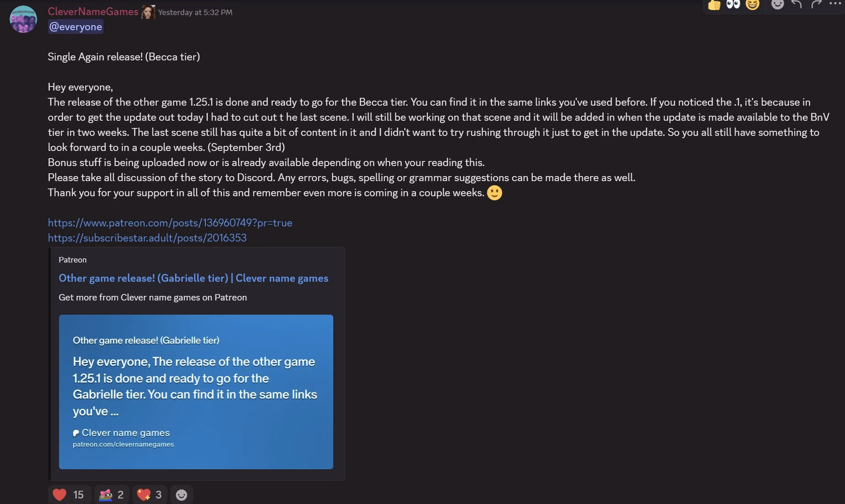The height and width of the screenshot is (504, 845).
Task: Open the patreon.com post link
Action: coord(170,223)
